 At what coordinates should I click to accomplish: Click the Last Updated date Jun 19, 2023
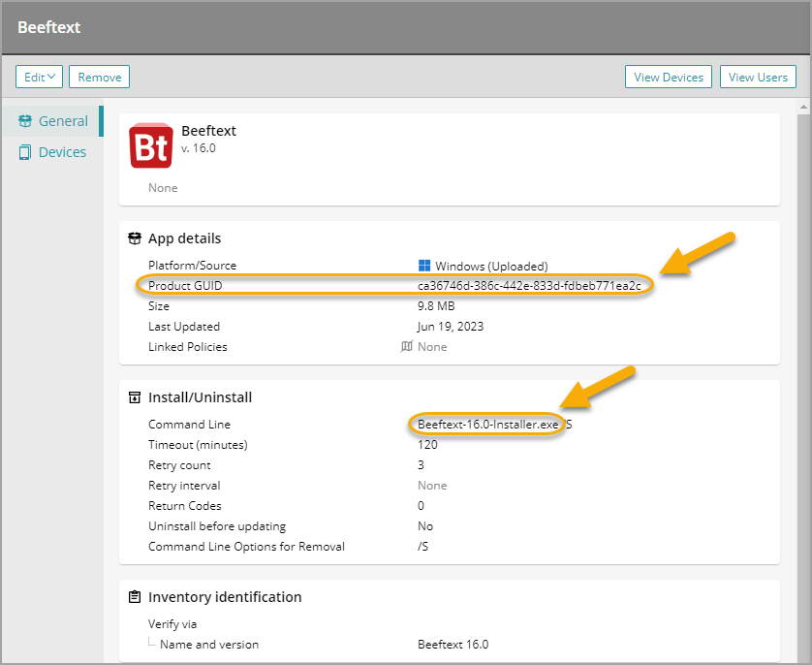(x=451, y=327)
